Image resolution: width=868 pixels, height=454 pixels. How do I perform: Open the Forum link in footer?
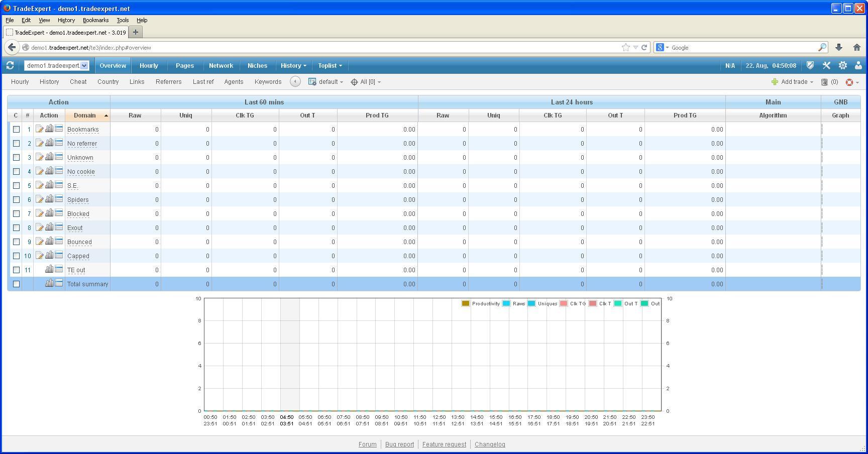tap(367, 444)
